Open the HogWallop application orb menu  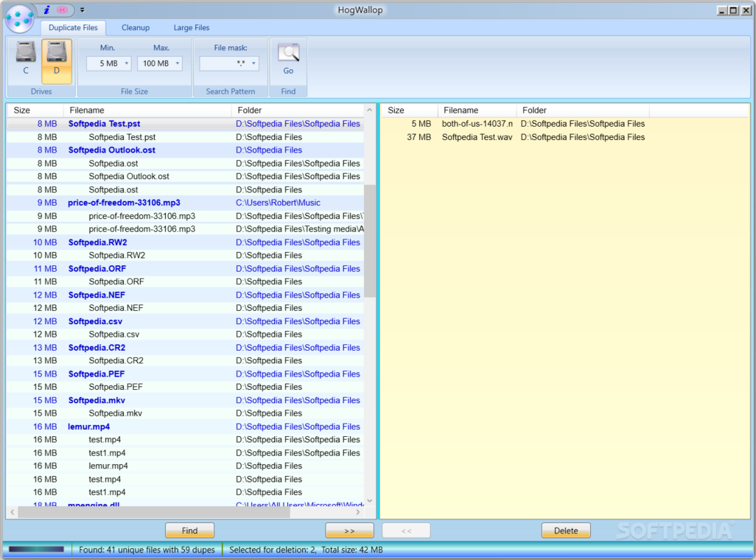click(x=20, y=17)
